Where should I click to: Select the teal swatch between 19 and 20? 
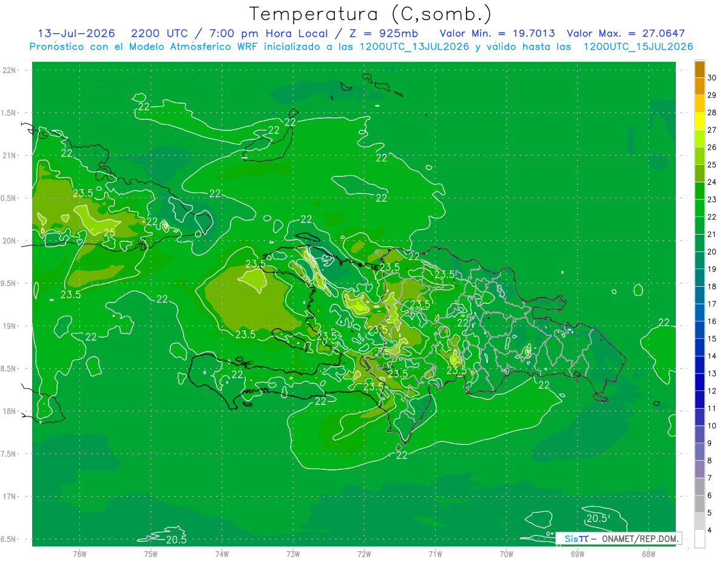coord(699,261)
